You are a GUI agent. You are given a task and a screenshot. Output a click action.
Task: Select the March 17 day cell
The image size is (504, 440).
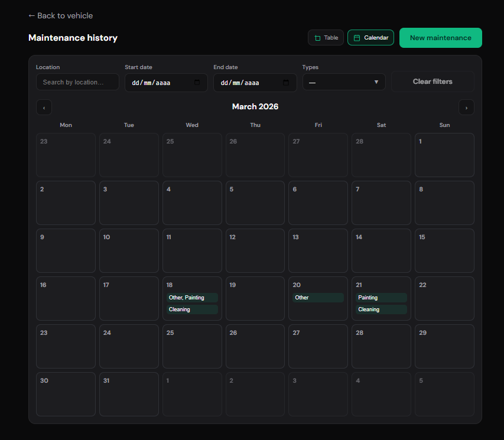(x=129, y=299)
